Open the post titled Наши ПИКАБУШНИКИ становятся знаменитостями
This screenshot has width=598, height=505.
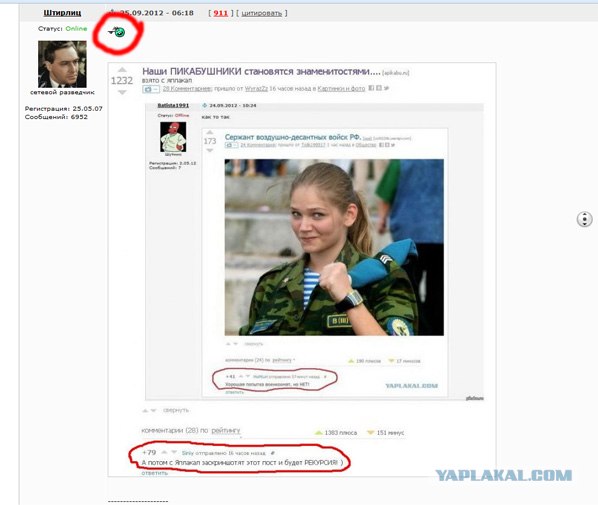[261, 71]
